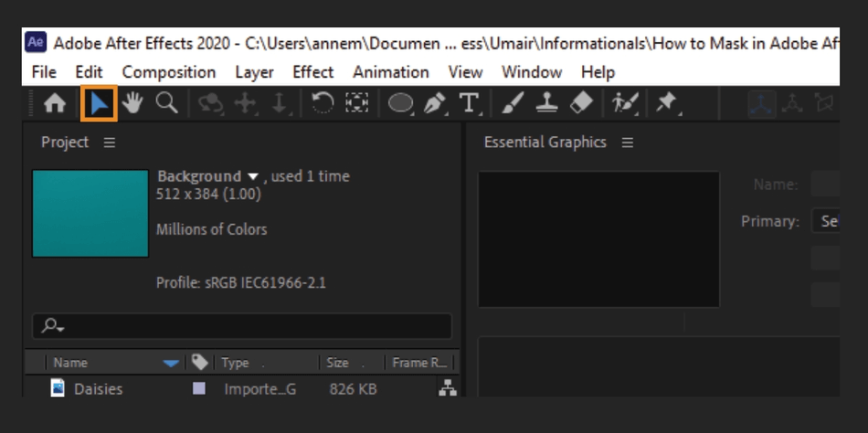Open the Essential Graphics panel menu
Image resolution: width=868 pixels, height=433 pixels.
627,143
